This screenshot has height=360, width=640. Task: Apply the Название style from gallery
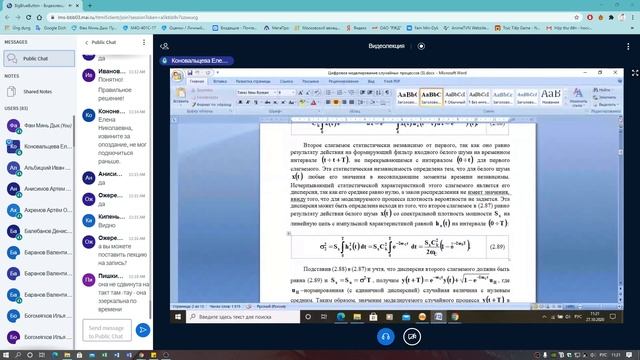[550, 97]
